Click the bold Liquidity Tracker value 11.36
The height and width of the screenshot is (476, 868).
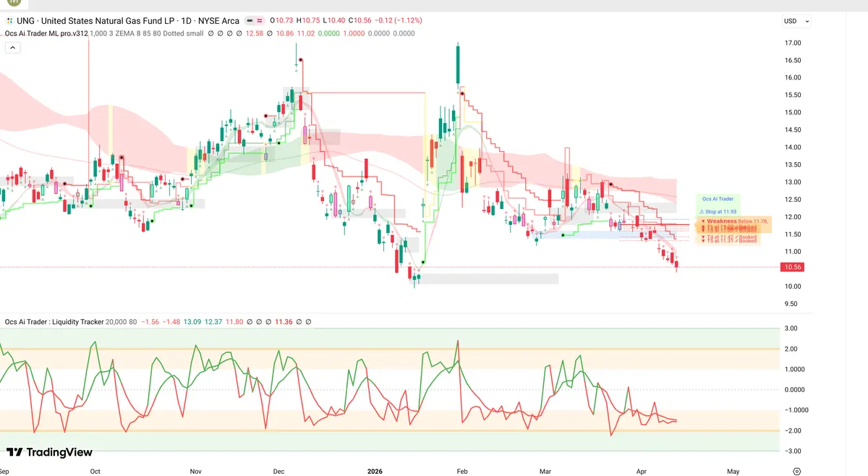(x=285, y=322)
